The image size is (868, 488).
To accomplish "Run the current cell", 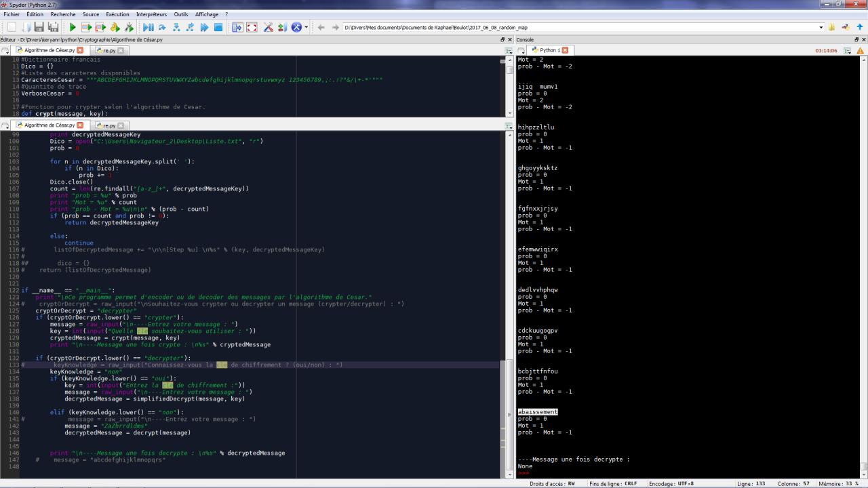I will click(x=87, y=27).
